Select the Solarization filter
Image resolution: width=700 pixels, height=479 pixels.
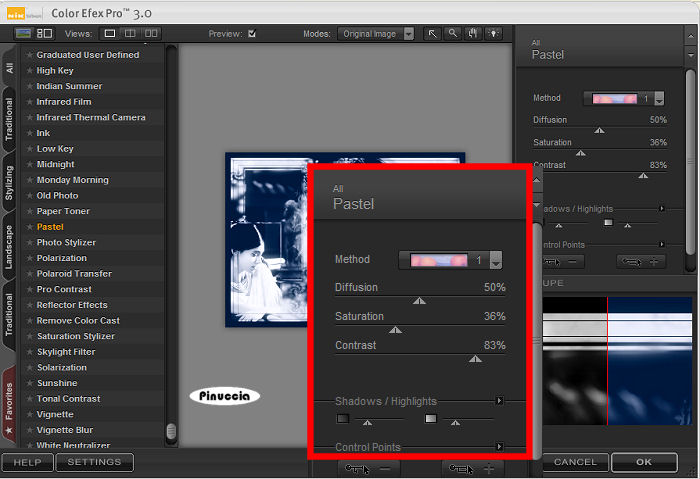tap(62, 367)
